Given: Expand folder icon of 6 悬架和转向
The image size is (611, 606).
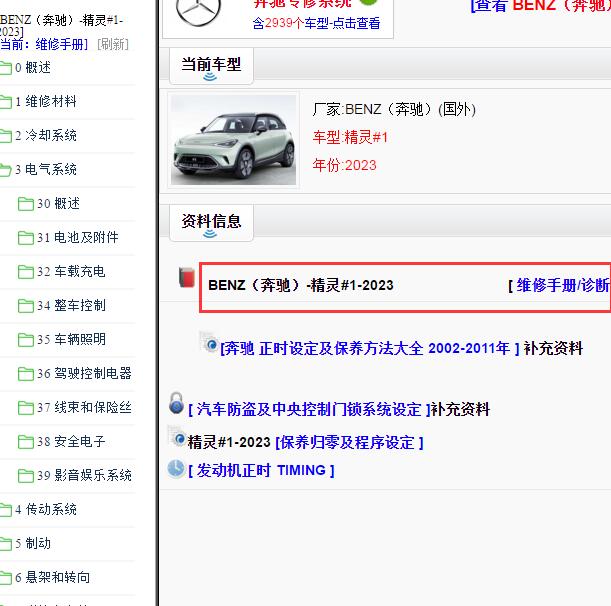Looking at the screenshot, I should 5,578.
